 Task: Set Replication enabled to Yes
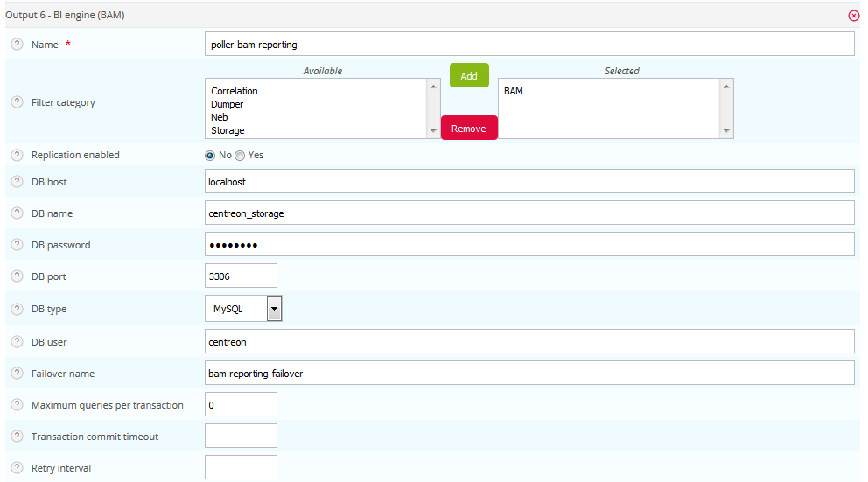[x=240, y=155]
